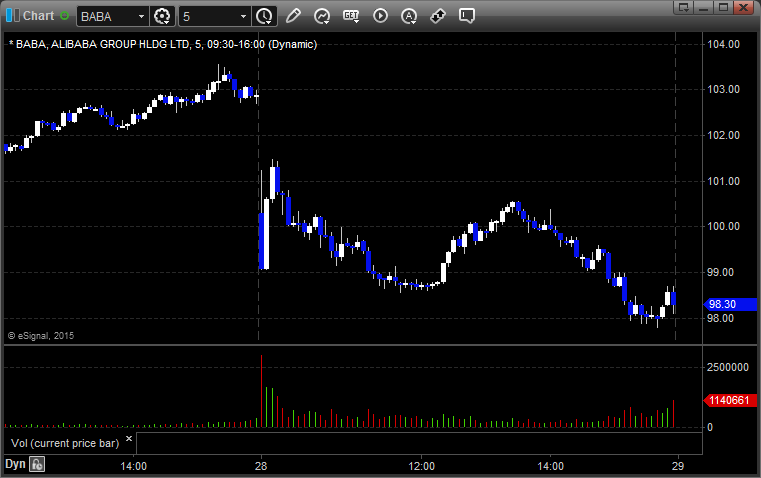Click the Chart title text
Viewport: 761px width, 478px height.
(38, 16)
